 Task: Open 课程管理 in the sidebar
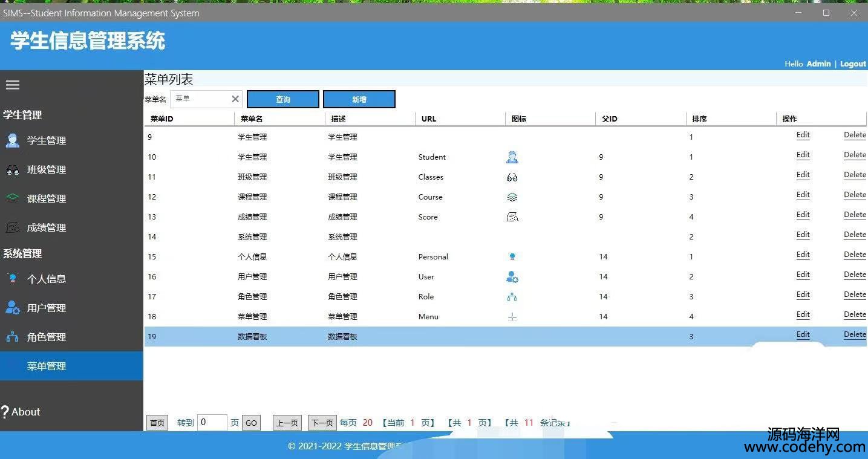pyautogui.click(x=47, y=198)
